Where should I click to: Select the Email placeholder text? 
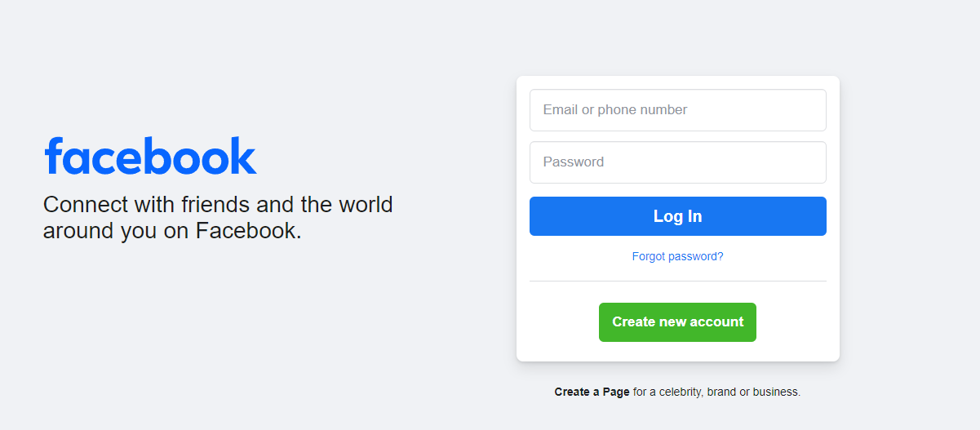[x=615, y=110]
